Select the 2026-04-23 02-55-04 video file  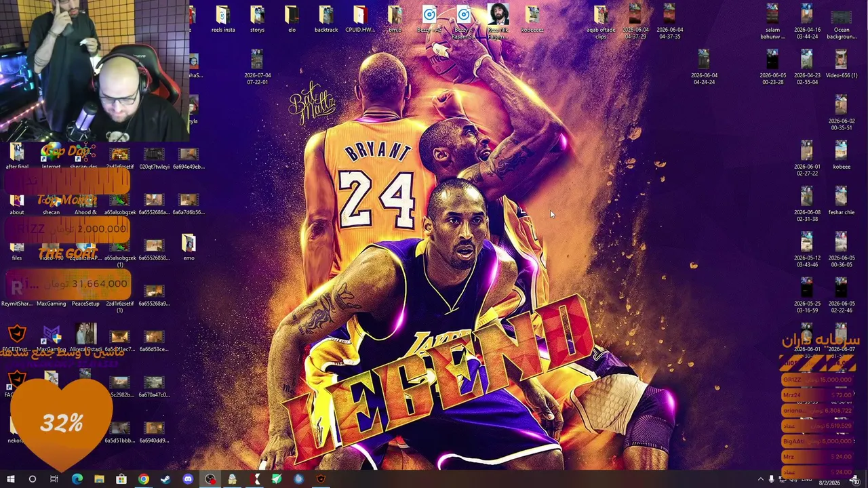807,68
